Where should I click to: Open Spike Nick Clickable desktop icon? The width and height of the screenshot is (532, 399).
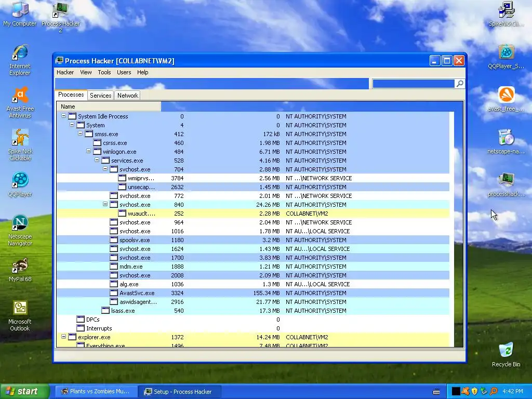[20, 145]
